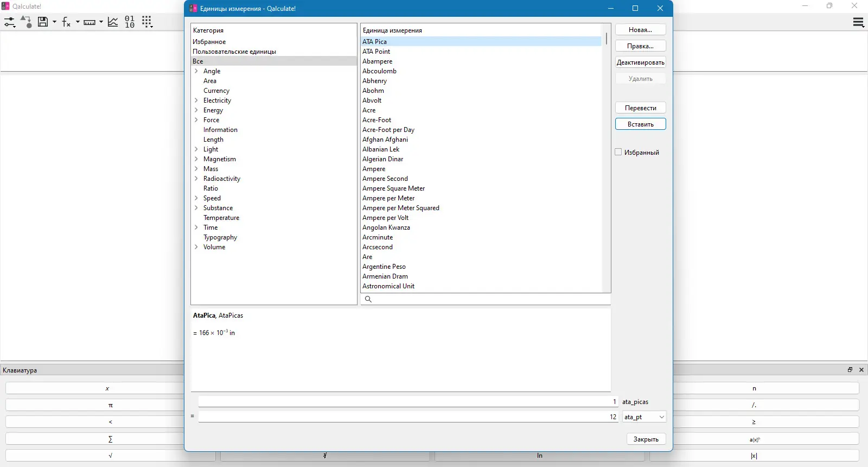The width and height of the screenshot is (868, 467).
Task: Select the Temperature category
Action: (221, 218)
